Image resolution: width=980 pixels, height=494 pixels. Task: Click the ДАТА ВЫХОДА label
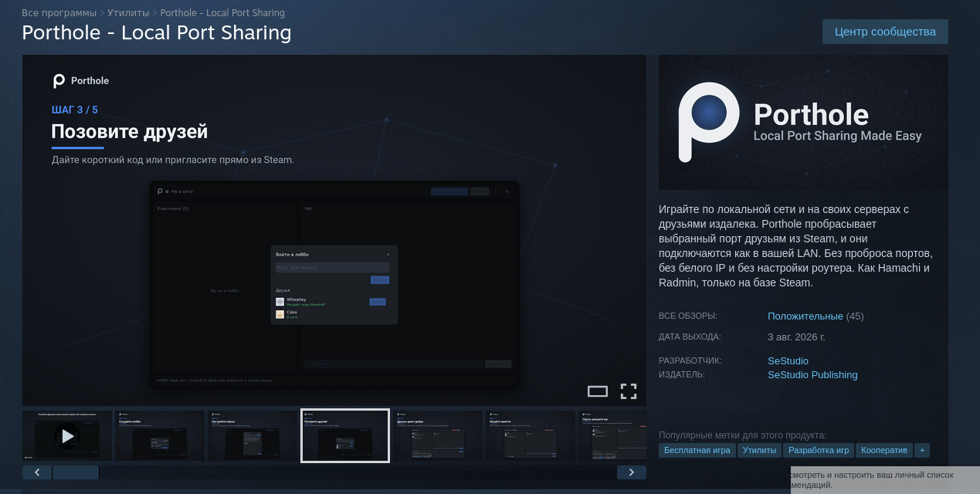(x=690, y=337)
